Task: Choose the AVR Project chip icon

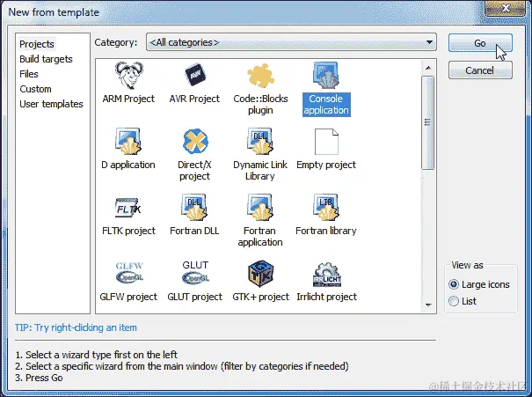Action: 194,75
